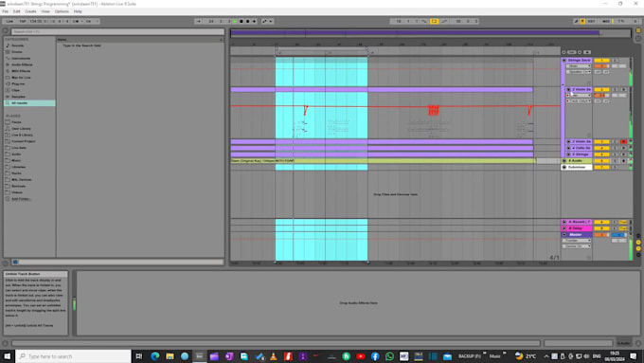Start playback with the play button
This screenshot has width=644, height=363.
click(x=235, y=22)
